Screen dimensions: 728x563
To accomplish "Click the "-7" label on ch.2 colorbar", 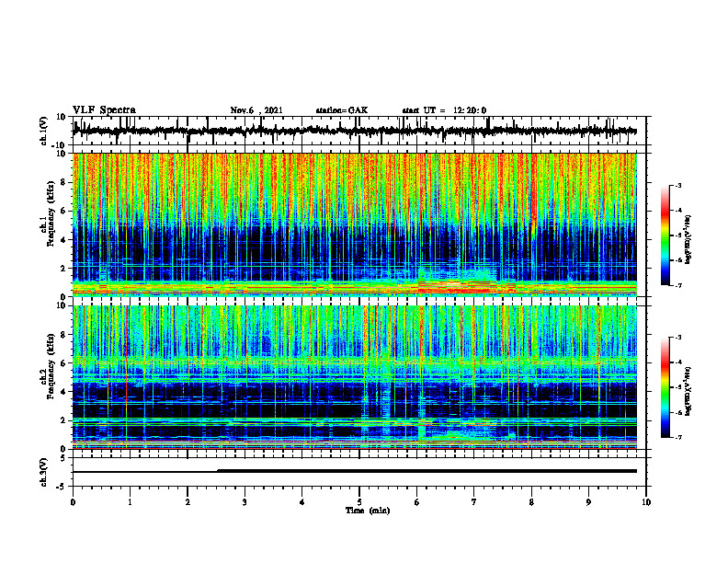I will tap(677, 438).
